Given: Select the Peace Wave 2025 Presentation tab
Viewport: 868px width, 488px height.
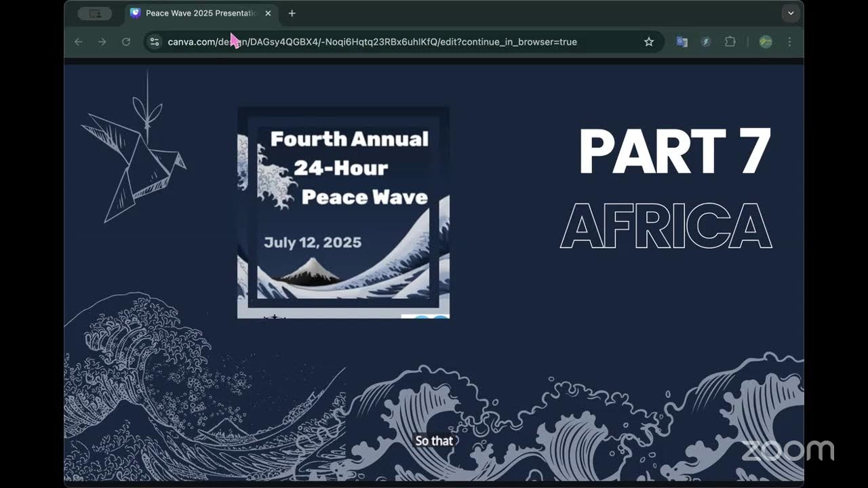Looking at the screenshot, I should point(201,13).
